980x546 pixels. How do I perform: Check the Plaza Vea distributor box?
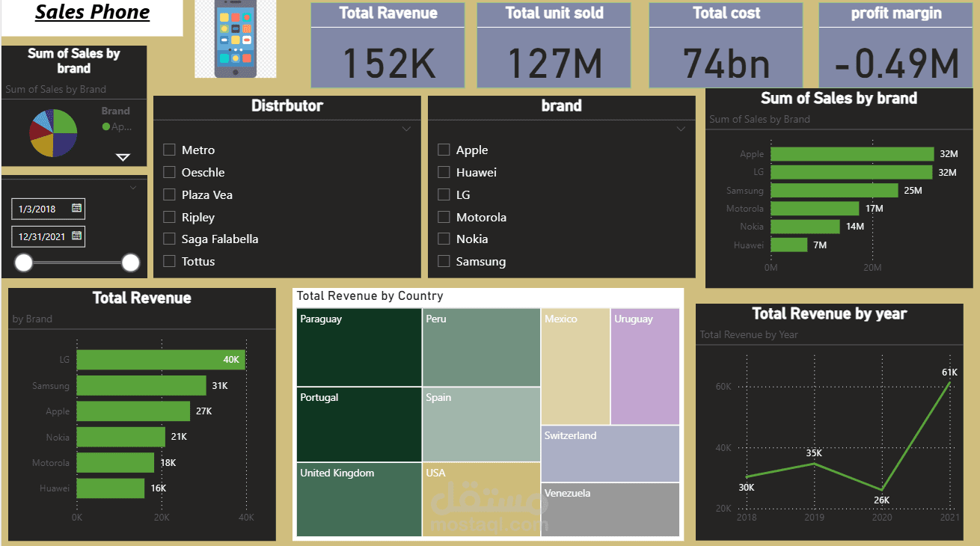click(169, 194)
